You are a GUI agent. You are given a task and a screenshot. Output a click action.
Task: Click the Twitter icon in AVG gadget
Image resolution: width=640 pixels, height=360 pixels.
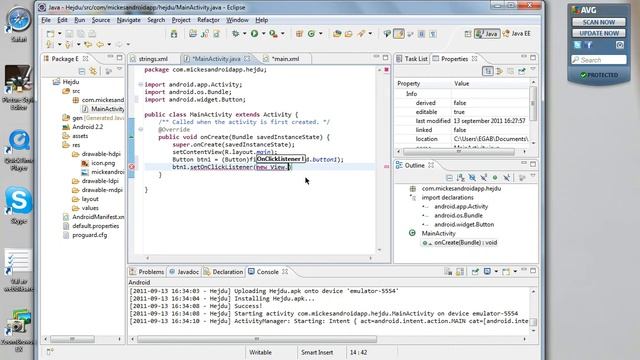coord(577,45)
